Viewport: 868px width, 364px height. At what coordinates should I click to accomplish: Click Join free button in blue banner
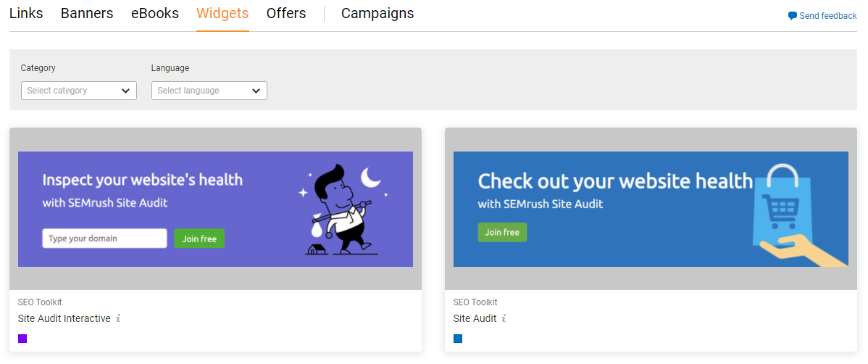502,233
